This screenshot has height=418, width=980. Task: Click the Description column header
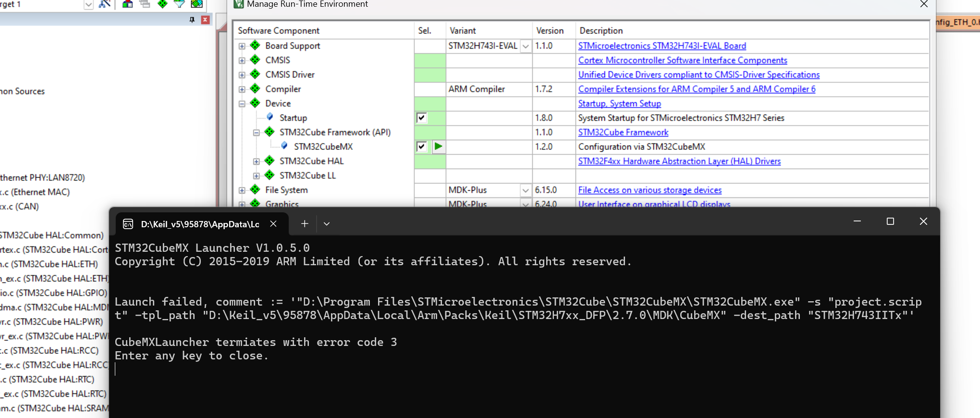(752, 30)
